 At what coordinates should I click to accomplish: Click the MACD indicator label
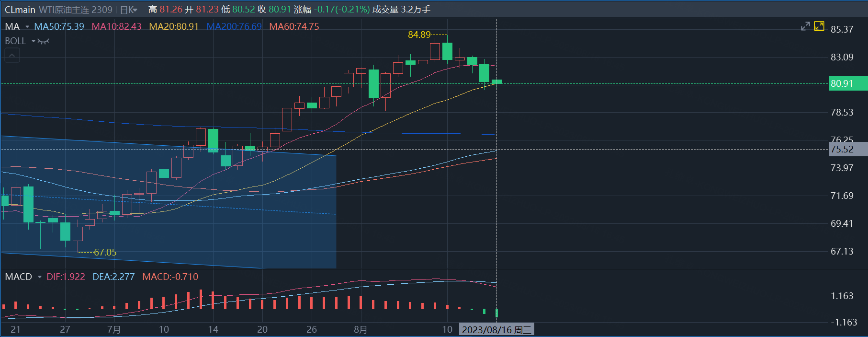19,277
